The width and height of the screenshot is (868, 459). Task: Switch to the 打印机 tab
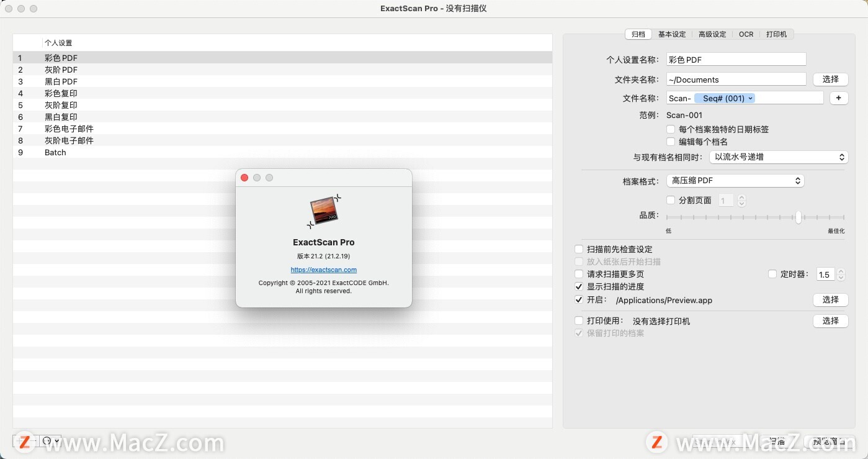[776, 34]
